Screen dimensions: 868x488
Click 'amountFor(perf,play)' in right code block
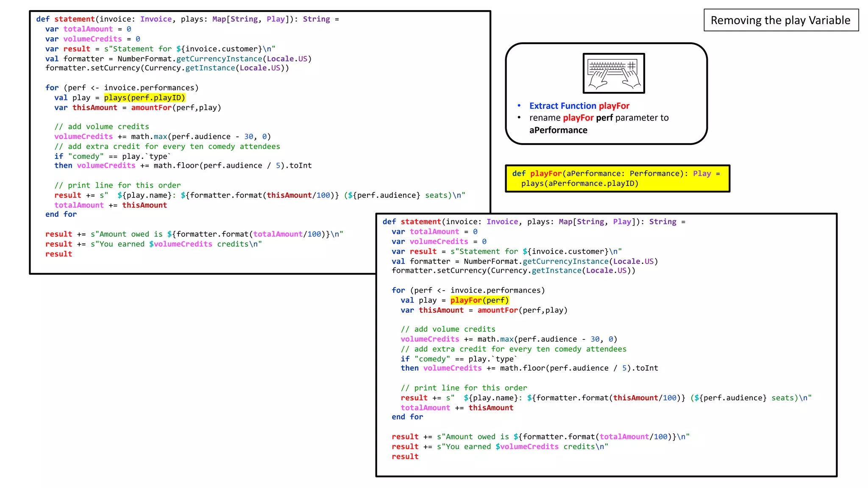[x=522, y=310]
